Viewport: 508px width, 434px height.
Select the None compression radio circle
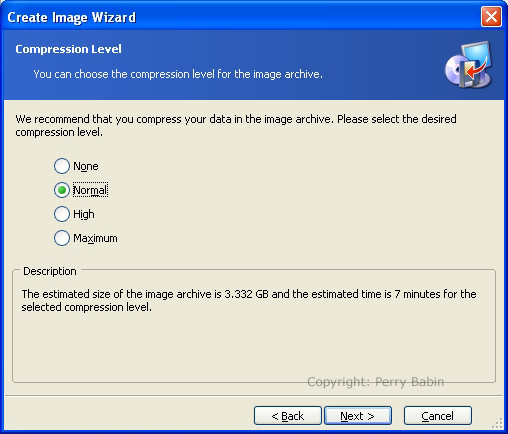(62, 166)
